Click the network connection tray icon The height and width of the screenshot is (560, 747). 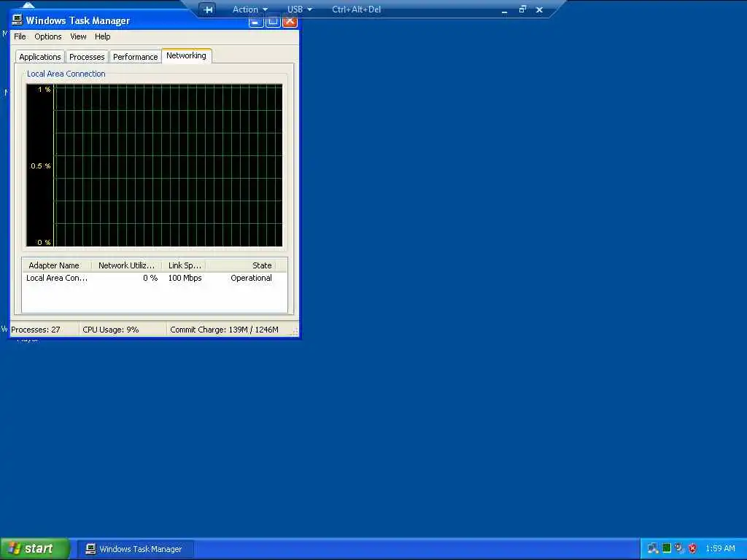click(x=653, y=548)
